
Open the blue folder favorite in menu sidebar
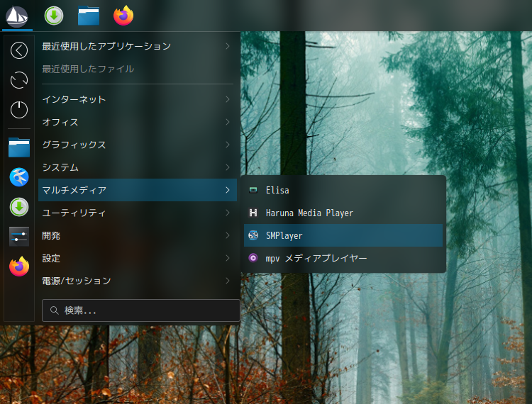coord(19,147)
